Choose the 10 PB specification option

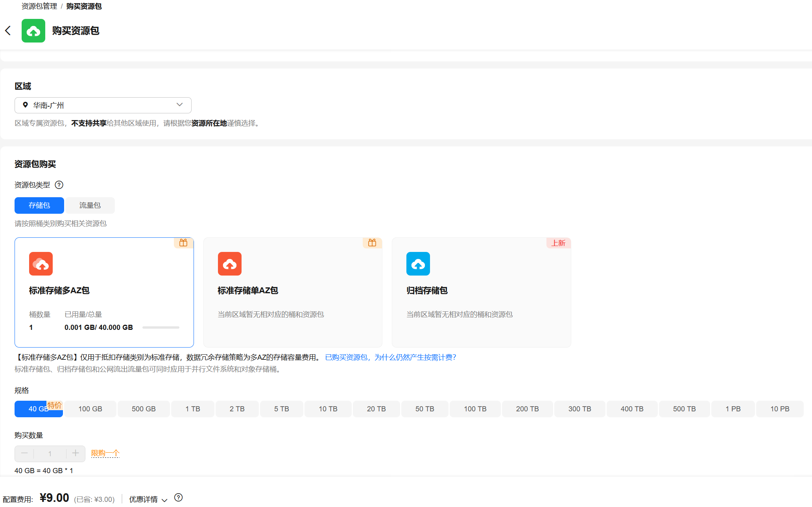(779, 409)
